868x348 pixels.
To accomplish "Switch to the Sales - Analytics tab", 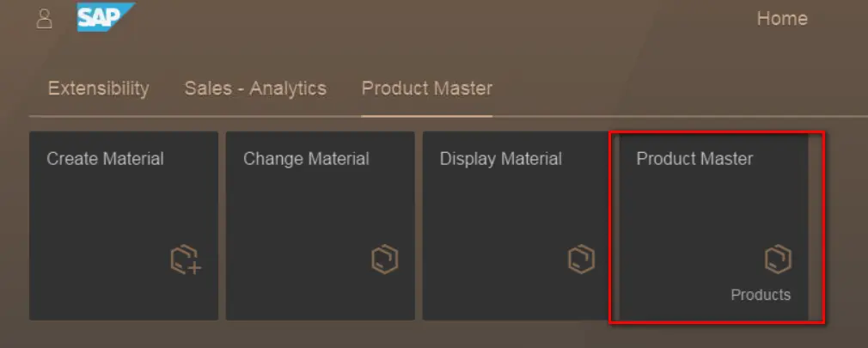I will [x=255, y=89].
